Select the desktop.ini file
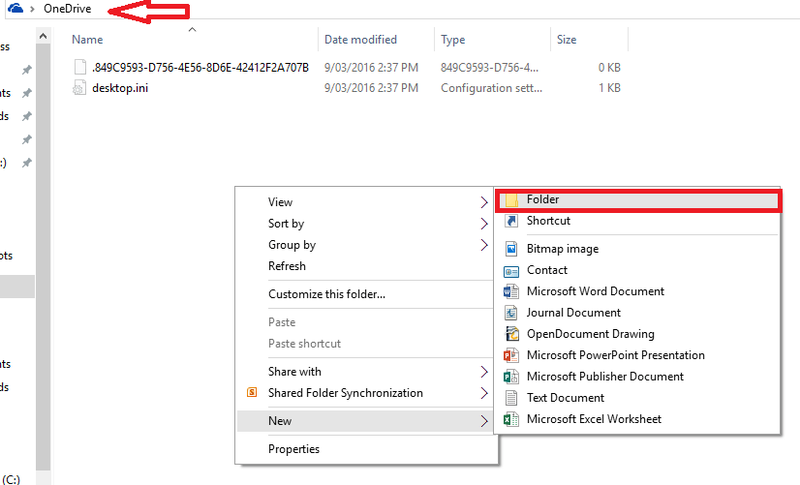The image size is (800, 485). [120, 88]
